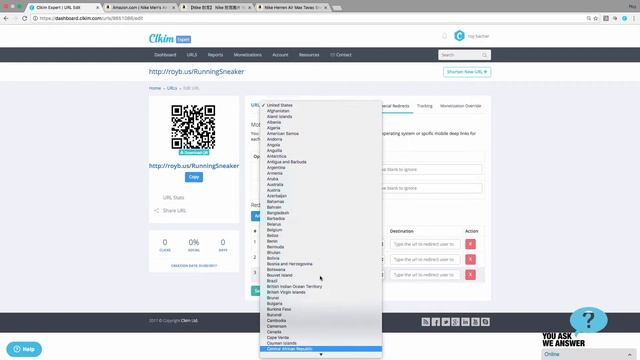Click the notification bell icon in header
640x360 pixels.
point(444,36)
